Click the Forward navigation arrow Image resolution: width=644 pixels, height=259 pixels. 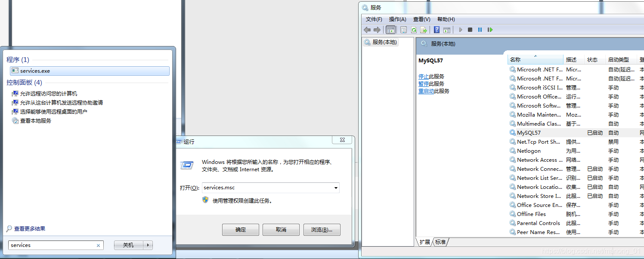[x=378, y=30]
